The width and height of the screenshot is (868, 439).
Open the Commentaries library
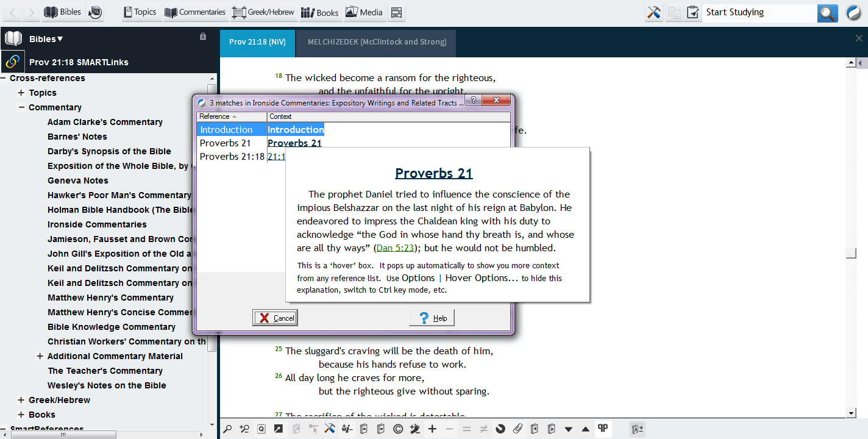click(x=195, y=12)
